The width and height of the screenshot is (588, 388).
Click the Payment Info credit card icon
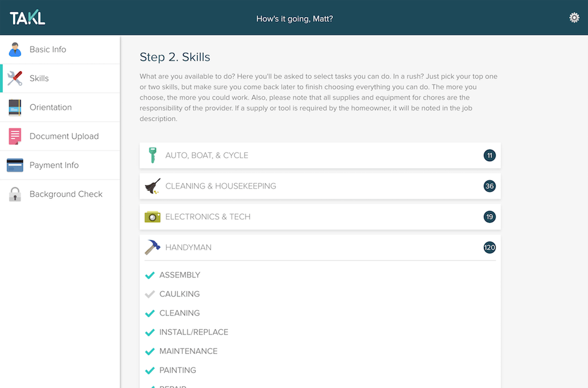tap(15, 165)
